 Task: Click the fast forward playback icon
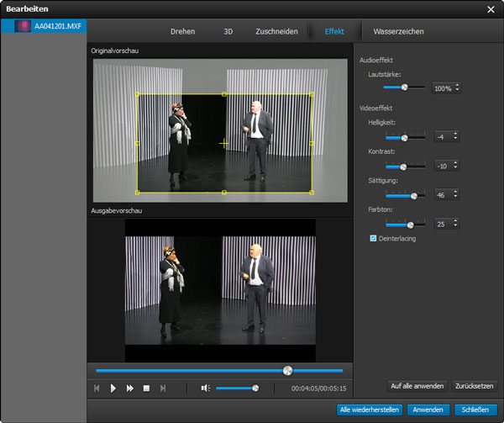pyautogui.click(x=130, y=389)
